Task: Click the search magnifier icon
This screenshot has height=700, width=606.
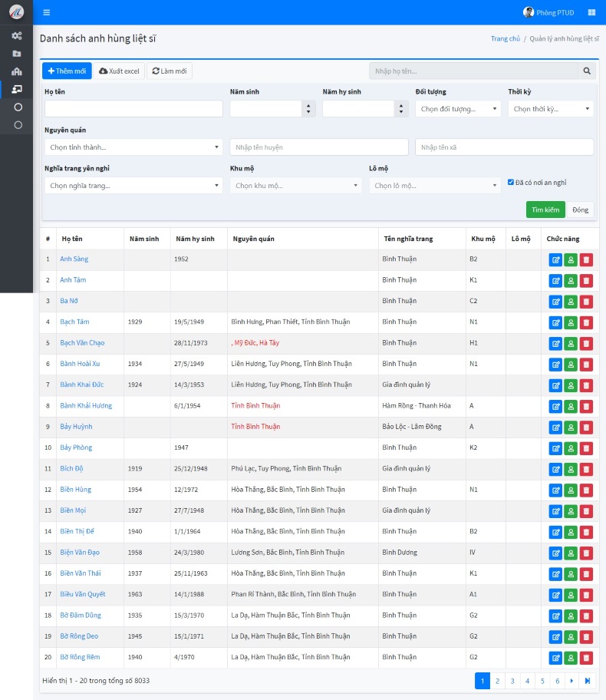Action: coord(587,71)
